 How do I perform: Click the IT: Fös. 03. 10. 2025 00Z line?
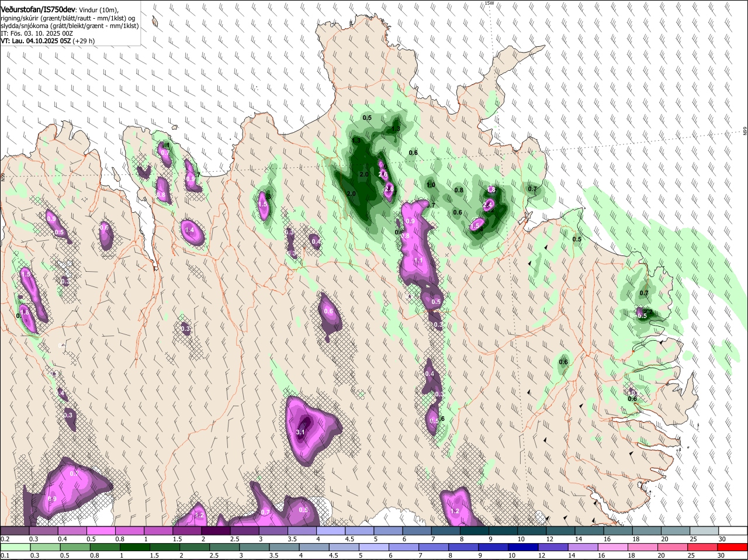(x=37, y=33)
